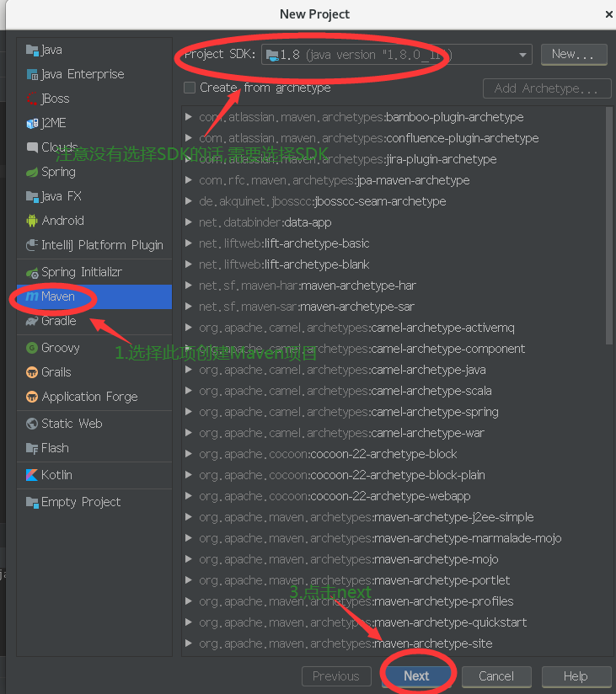Click the Next button
The width and height of the screenshot is (616, 694).
tap(416, 675)
